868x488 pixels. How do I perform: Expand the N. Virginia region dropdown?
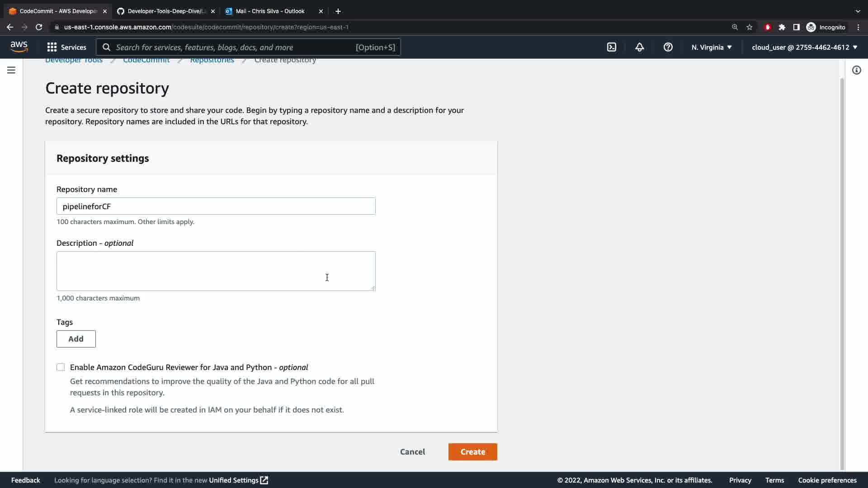coord(711,47)
